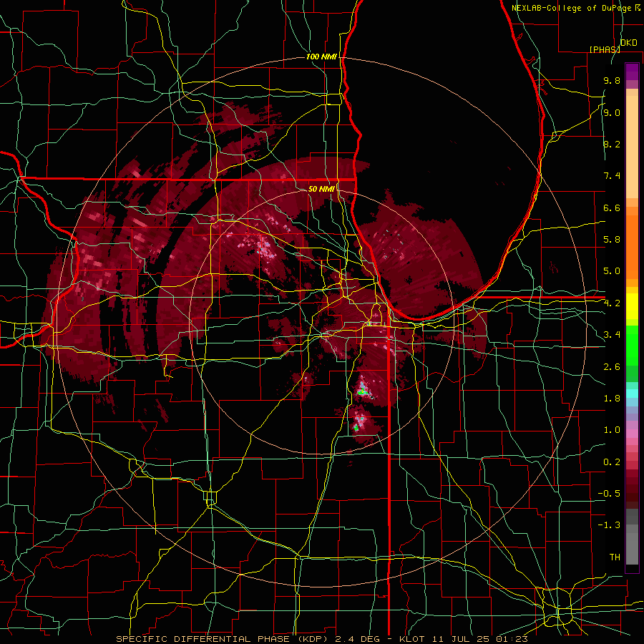The height and width of the screenshot is (644, 644).
Task: Click the bright green color bar segment
Action: pos(632,346)
